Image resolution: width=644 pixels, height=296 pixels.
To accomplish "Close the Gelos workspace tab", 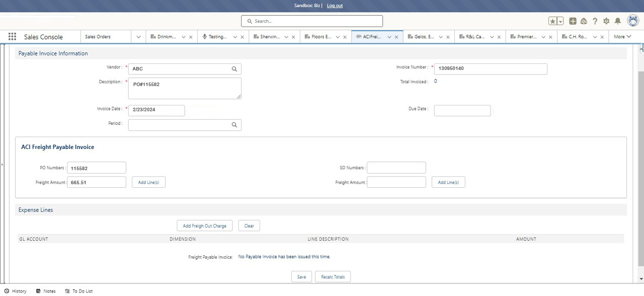I will [x=448, y=37].
